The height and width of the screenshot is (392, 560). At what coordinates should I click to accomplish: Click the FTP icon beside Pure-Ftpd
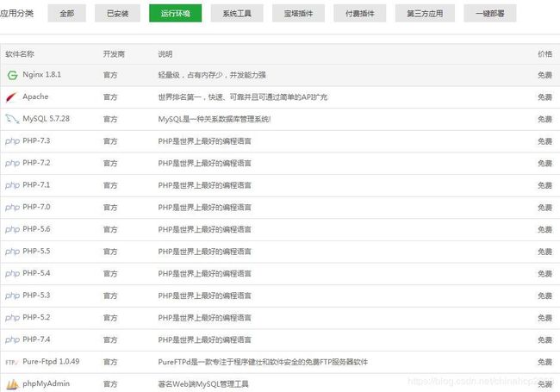[11, 363]
